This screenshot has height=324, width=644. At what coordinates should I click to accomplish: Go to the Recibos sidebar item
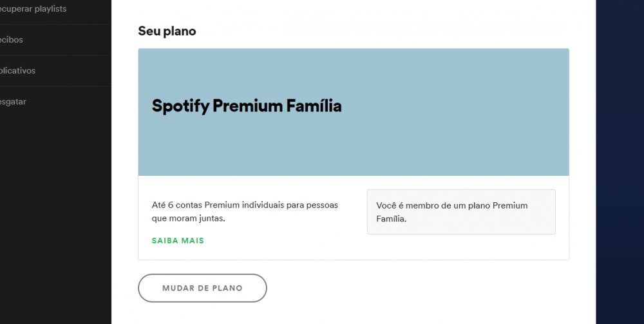tap(12, 40)
